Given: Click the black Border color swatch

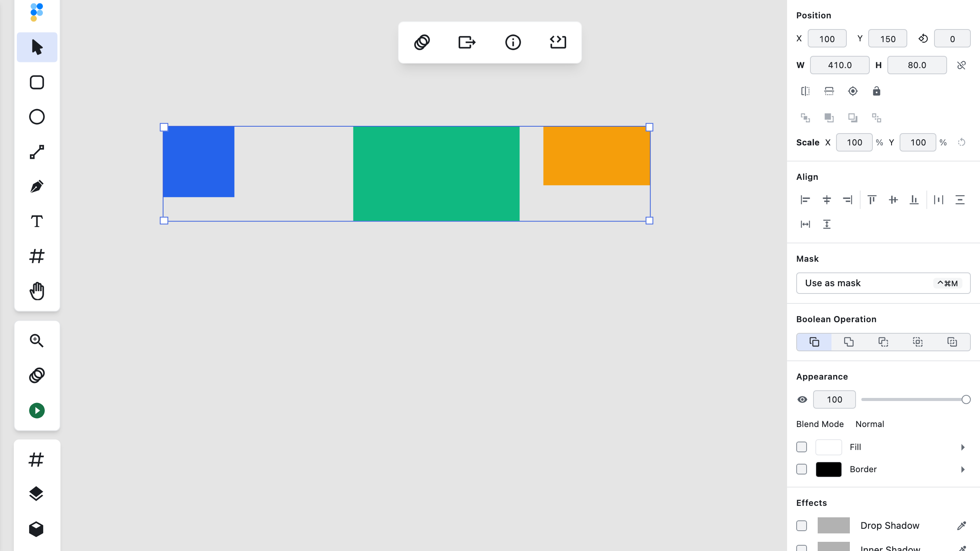Looking at the screenshot, I should pyautogui.click(x=828, y=469).
